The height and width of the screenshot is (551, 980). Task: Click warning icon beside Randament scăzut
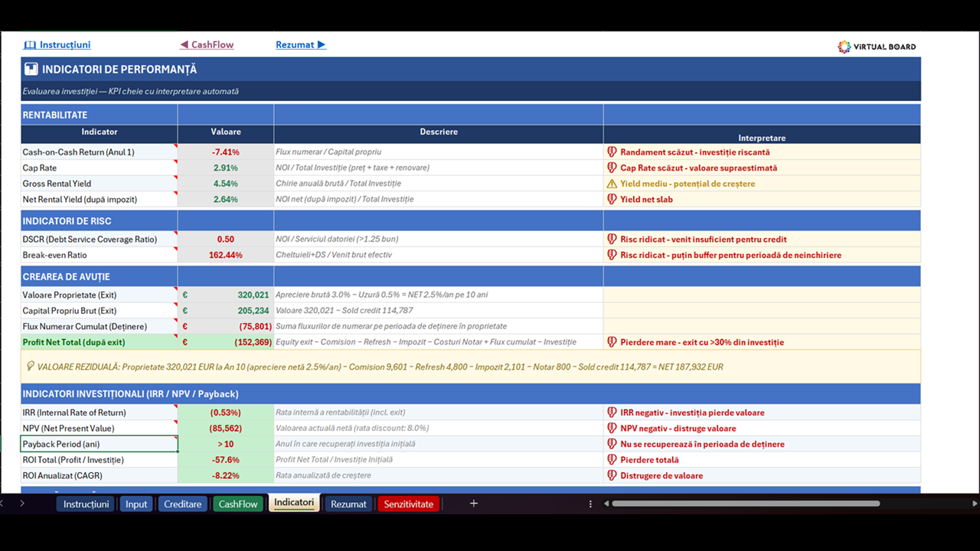coord(612,152)
